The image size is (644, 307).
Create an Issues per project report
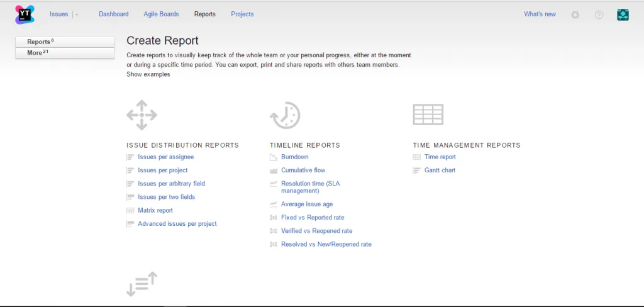coord(163,170)
